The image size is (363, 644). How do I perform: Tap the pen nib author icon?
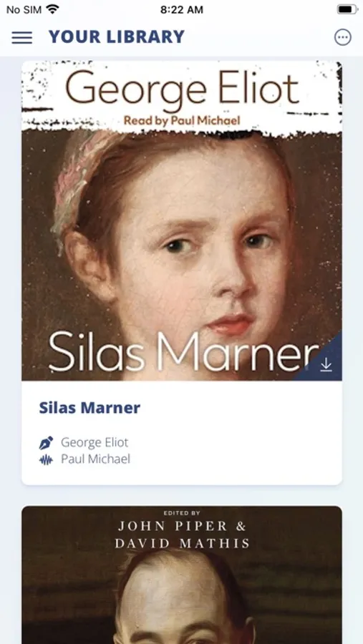[46, 443]
